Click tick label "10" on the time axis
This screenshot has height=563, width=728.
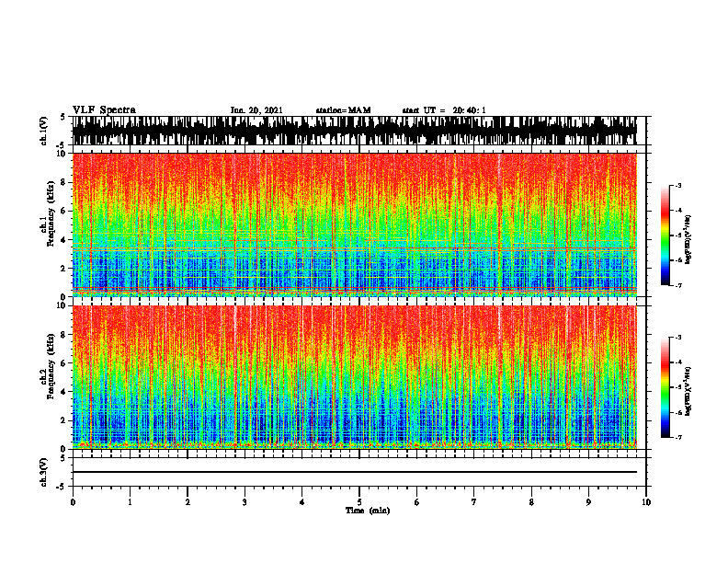pyautogui.click(x=646, y=502)
